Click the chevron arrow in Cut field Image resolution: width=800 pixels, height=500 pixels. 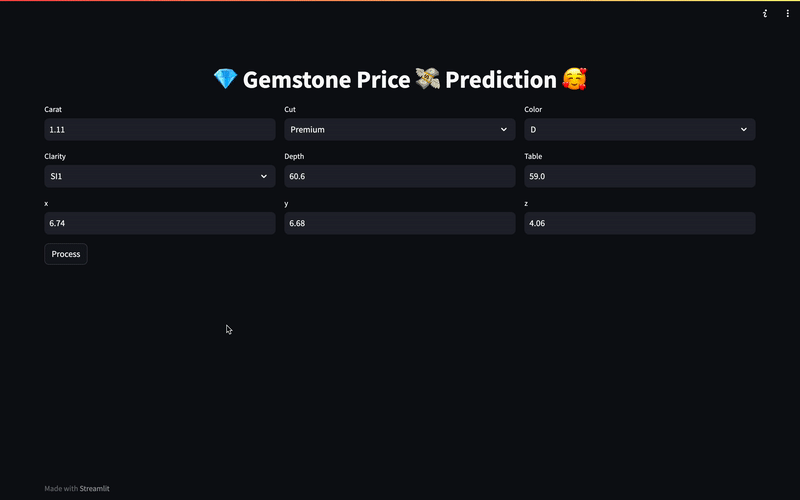[x=504, y=130]
